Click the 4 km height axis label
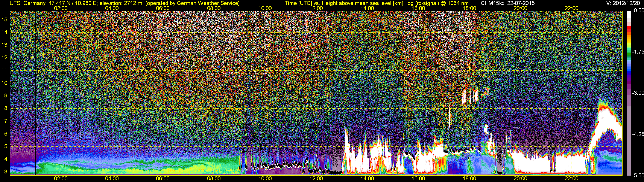 click(x=6, y=159)
